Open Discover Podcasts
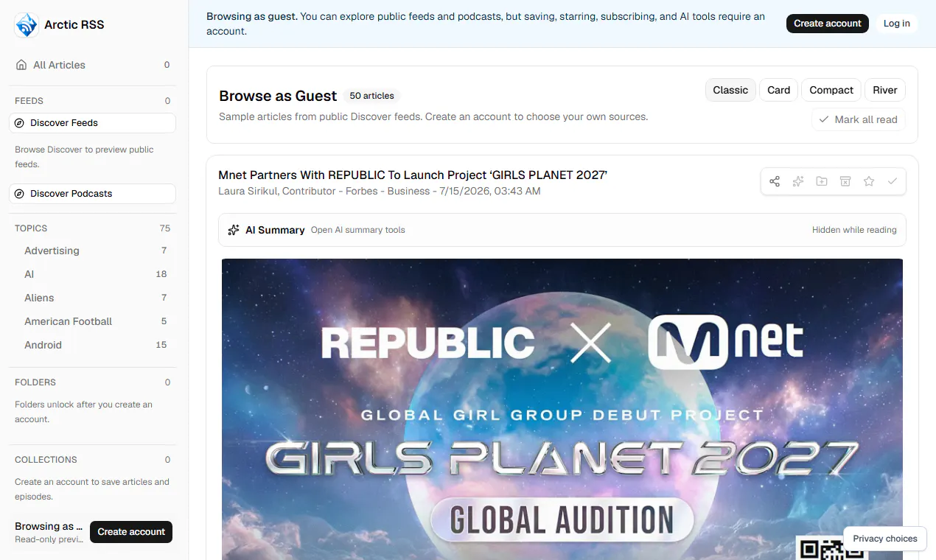Screen dimensions: 936x560 [x=92, y=194]
